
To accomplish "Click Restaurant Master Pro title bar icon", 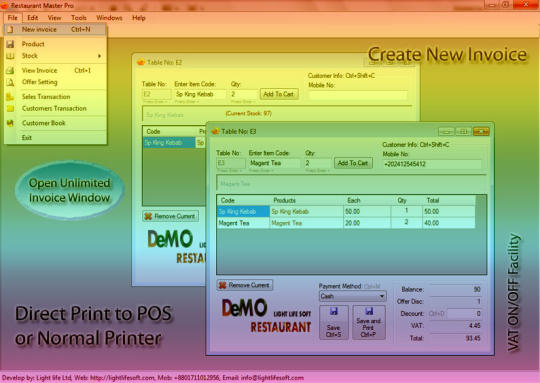I will pos(5,5).
